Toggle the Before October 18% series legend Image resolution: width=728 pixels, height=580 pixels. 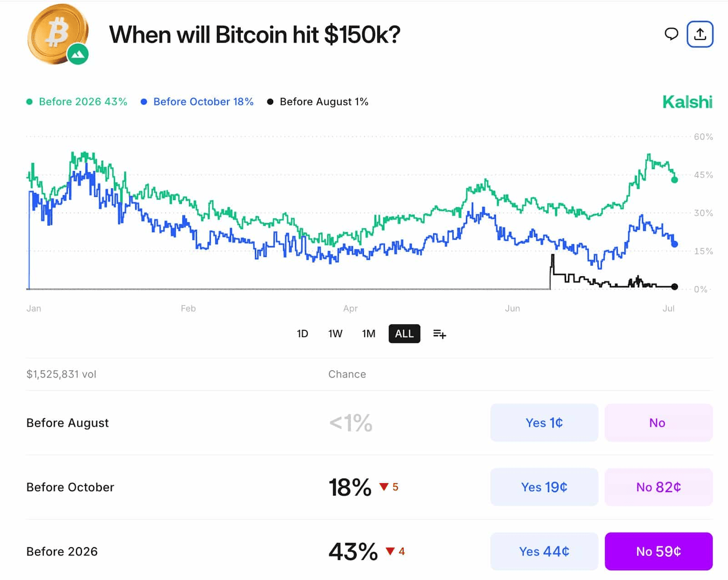point(198,101)
